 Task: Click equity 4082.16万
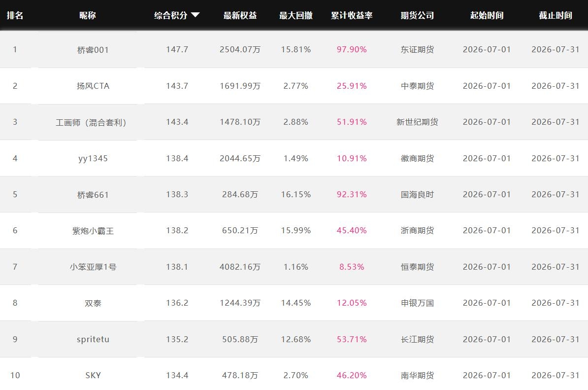point(240,267)
